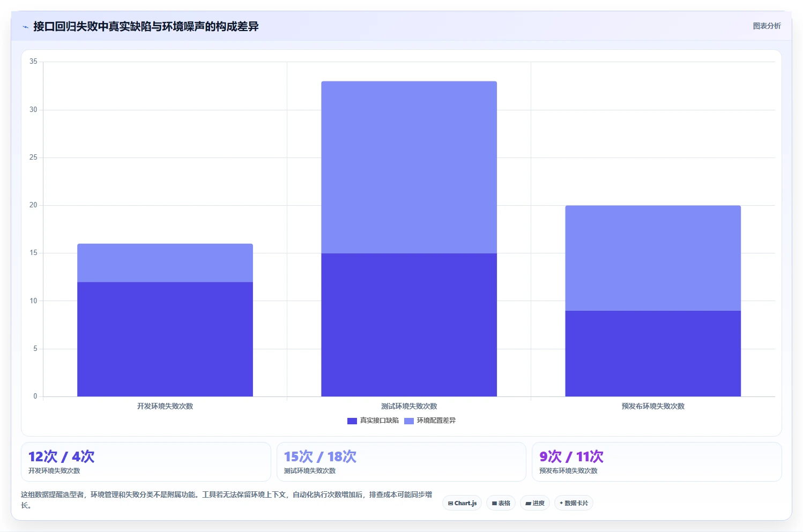The height and width of the screenshot is (532, 803).
Task: Click the description paragraph starting 这组数据提醒选型者
Action: click(226, 500)
